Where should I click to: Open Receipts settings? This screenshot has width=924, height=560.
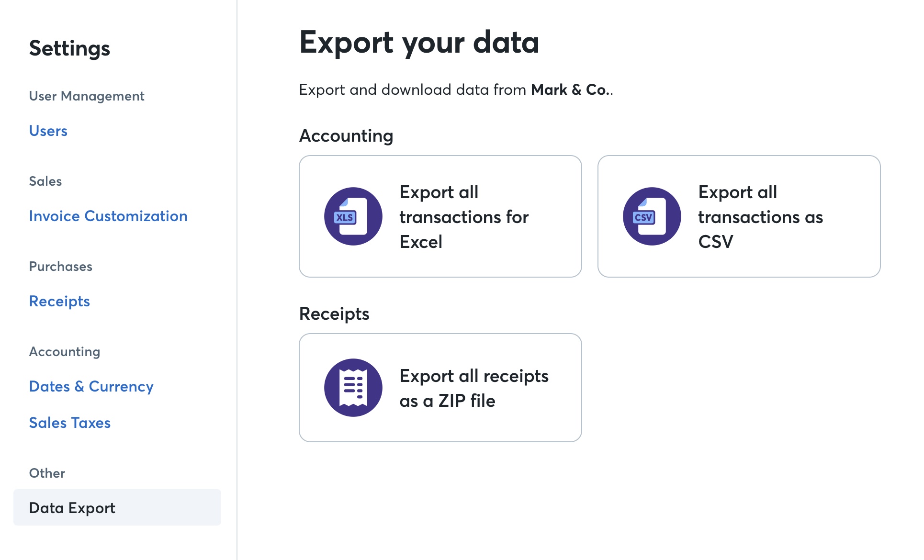click(x=59, y=301)
